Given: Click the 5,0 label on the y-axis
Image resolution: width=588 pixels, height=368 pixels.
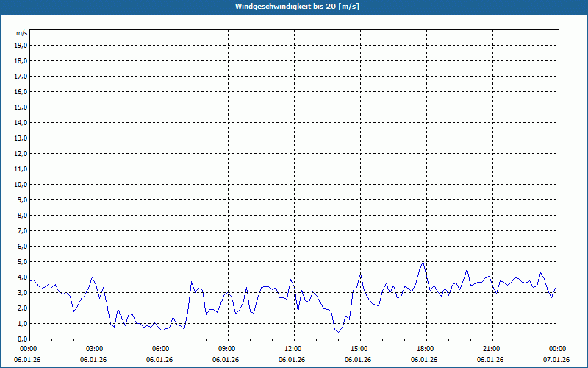Looking at the screenshot, I should (22, 261).
